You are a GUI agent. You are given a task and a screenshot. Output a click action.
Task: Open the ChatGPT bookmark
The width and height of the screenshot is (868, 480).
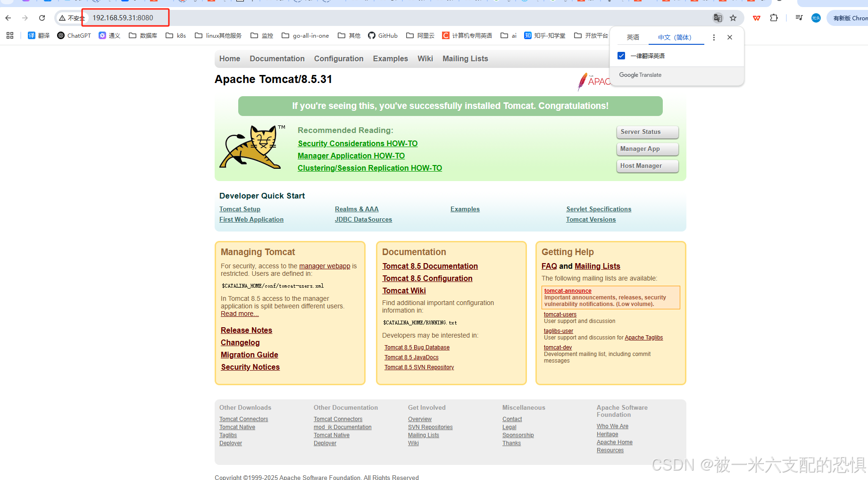point(74,35)
